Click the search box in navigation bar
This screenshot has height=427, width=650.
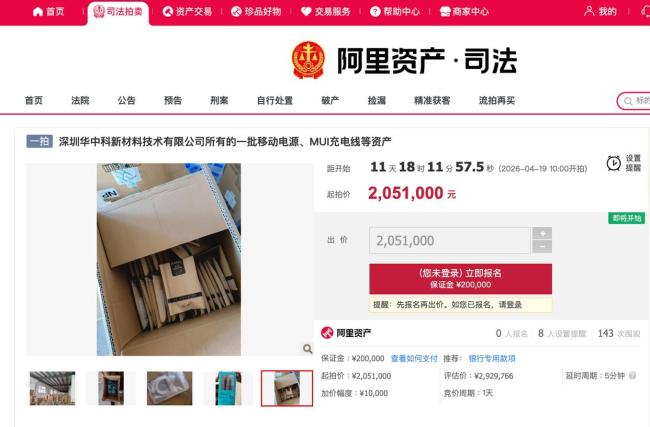point(633,101)
